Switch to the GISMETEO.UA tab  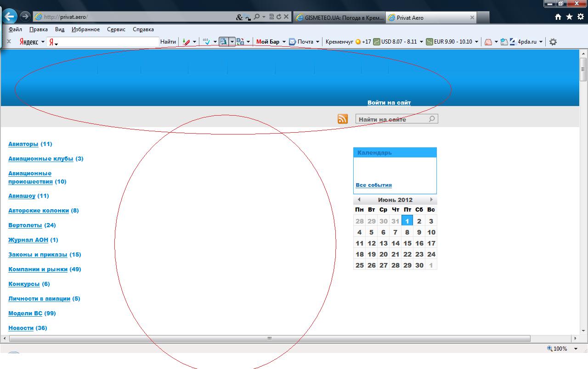tap(339, 17)
